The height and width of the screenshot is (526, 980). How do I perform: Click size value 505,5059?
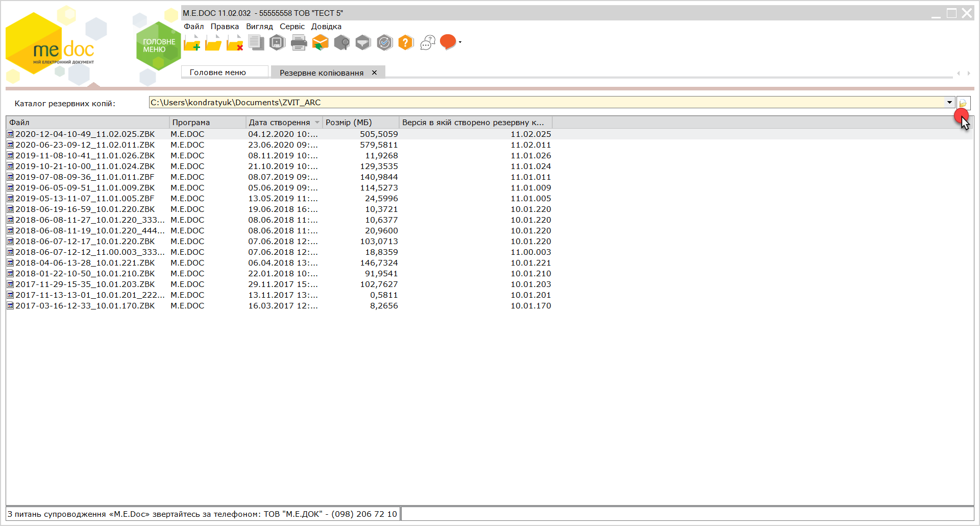379,134
